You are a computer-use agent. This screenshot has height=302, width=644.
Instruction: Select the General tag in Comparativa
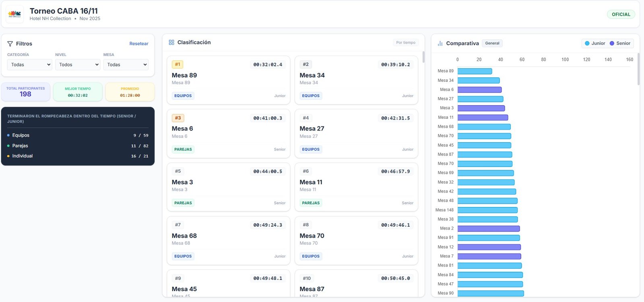click(x=492, y=43)
